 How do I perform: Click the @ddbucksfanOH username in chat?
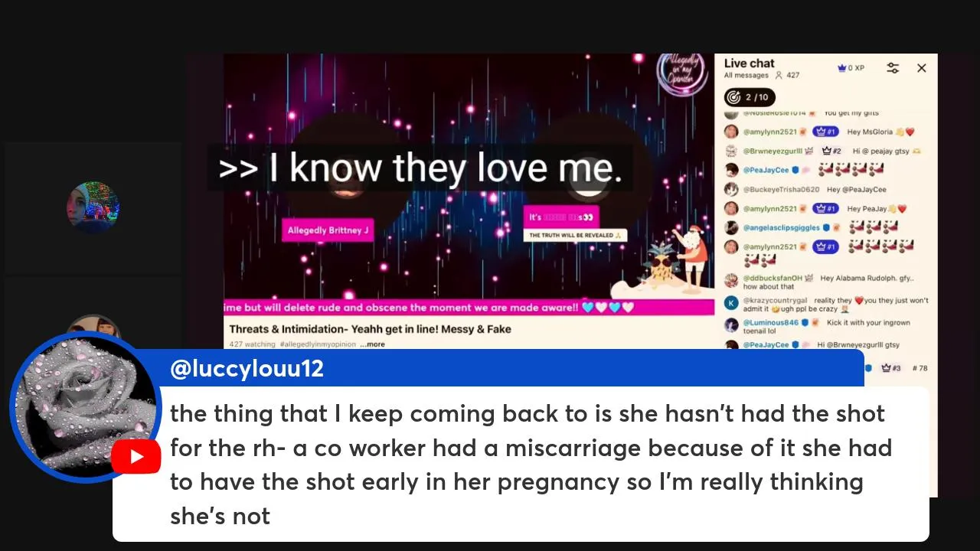point(773,279)
